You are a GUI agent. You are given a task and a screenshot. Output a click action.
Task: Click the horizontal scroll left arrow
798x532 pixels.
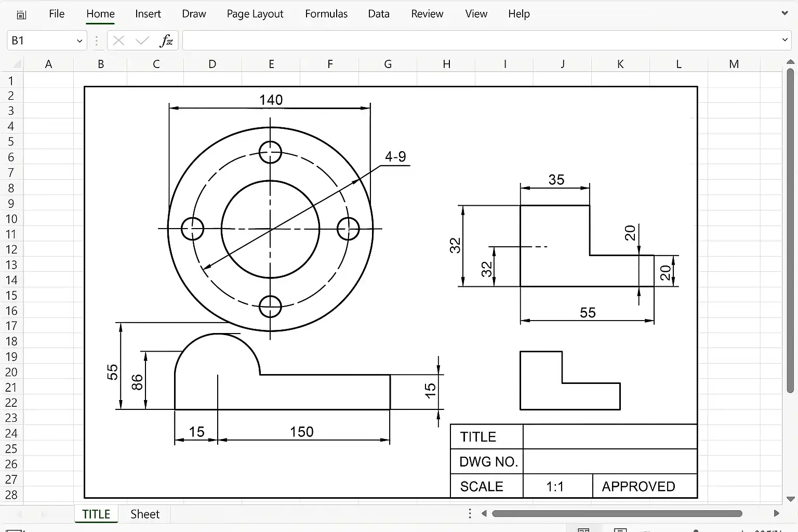point(484,513)
